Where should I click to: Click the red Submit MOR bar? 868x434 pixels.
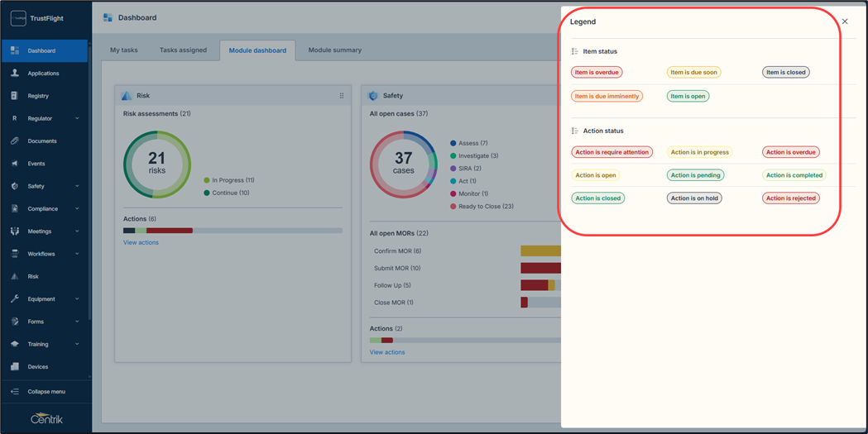[x=540, y=269]
